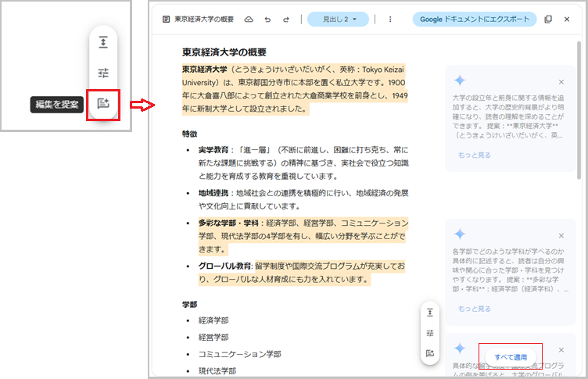Close the canvas editor panel

(567, 19)
